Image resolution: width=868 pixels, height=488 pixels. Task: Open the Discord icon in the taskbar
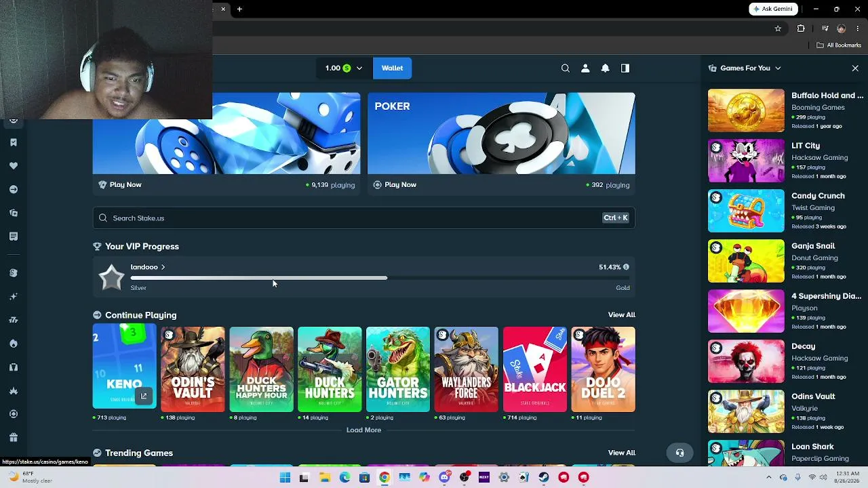pyautogui.click(x=444, y=477)
